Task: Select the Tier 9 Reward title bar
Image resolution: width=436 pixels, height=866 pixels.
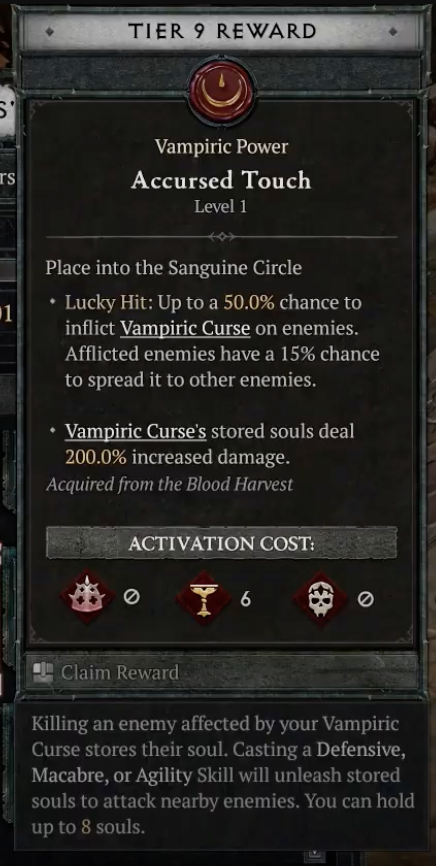Action: point(221,32)
